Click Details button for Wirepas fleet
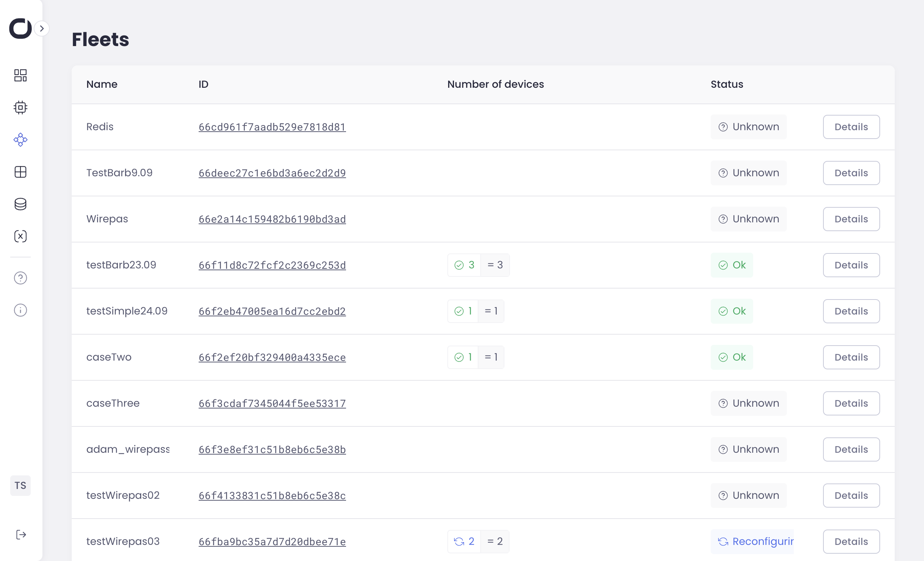Viewport: 924px width, 561px height. (x=851, y=219)
